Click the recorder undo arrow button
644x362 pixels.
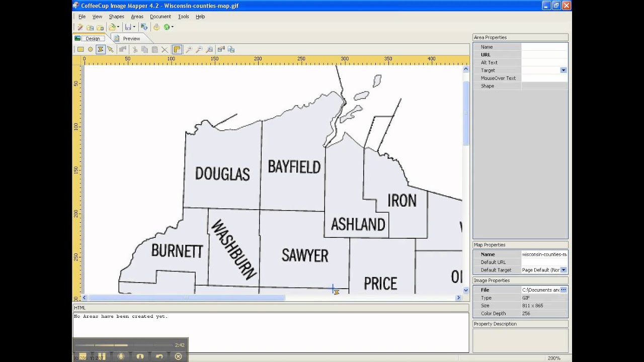(x=159, y=356)
